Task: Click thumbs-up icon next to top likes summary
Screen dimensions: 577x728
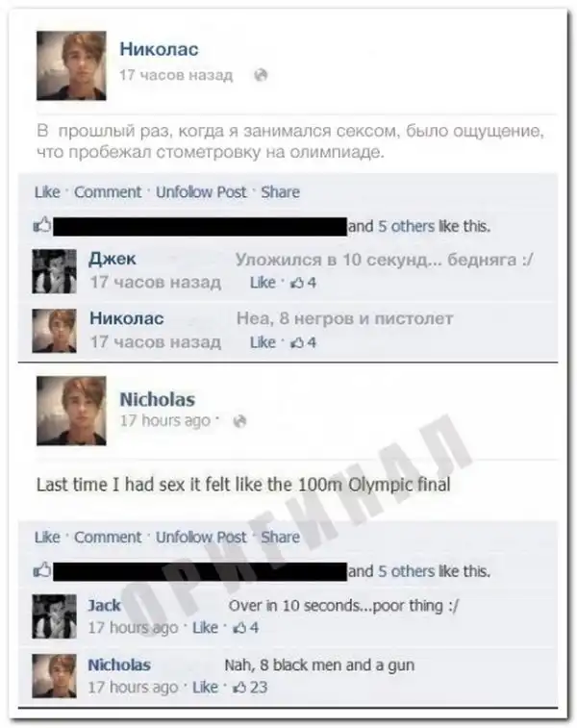Action: [x=42, y=225]
